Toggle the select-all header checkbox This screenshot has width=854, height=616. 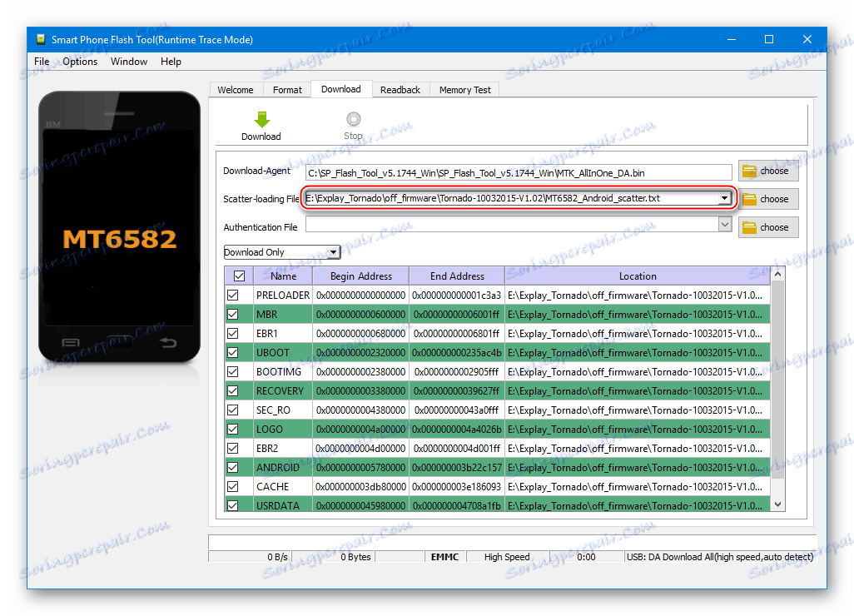coord(239,276)
